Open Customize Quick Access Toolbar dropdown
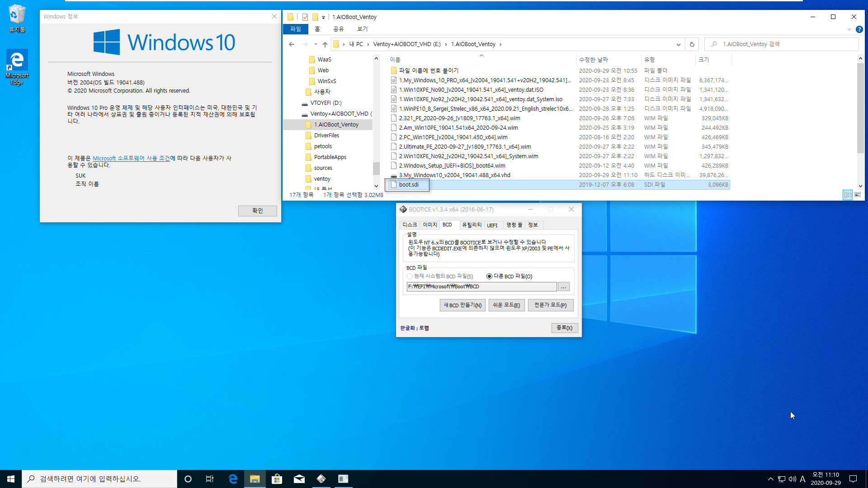The image size is (868, 488). pyautogui.click(x=323, y=18)
